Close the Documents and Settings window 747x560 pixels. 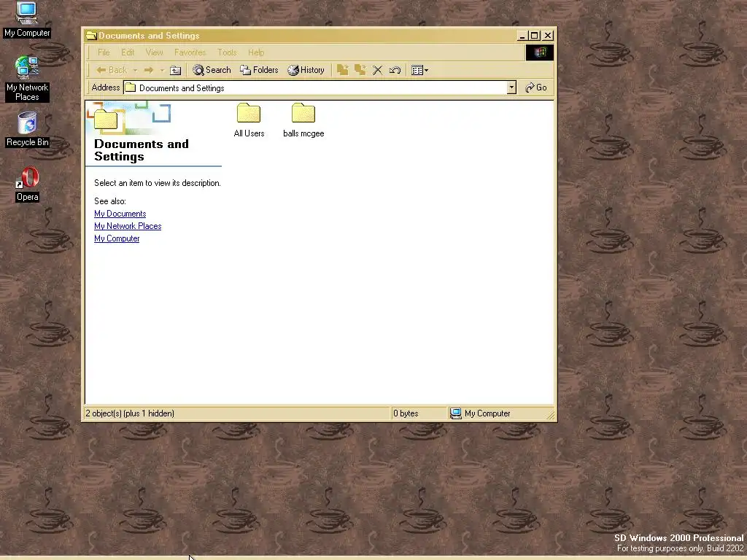click(x=548, y=36)
